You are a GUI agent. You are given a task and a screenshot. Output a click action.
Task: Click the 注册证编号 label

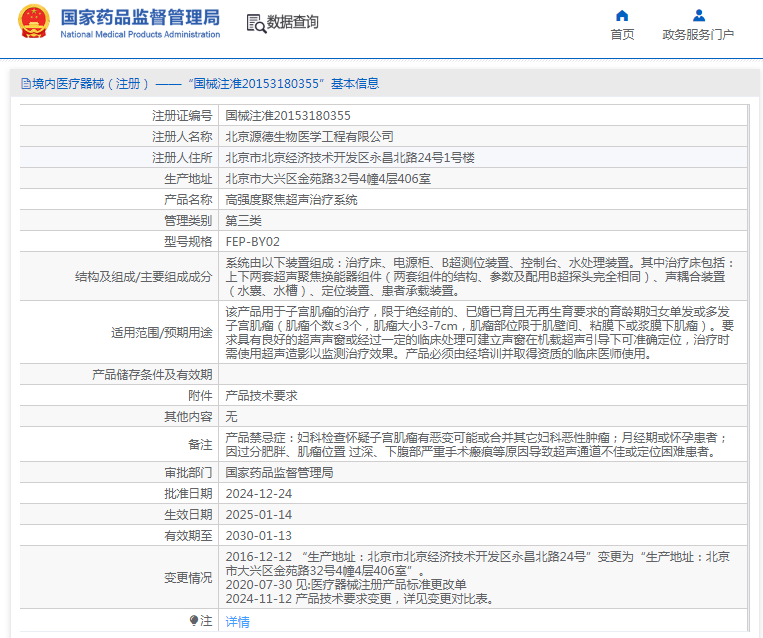[182, 115]
